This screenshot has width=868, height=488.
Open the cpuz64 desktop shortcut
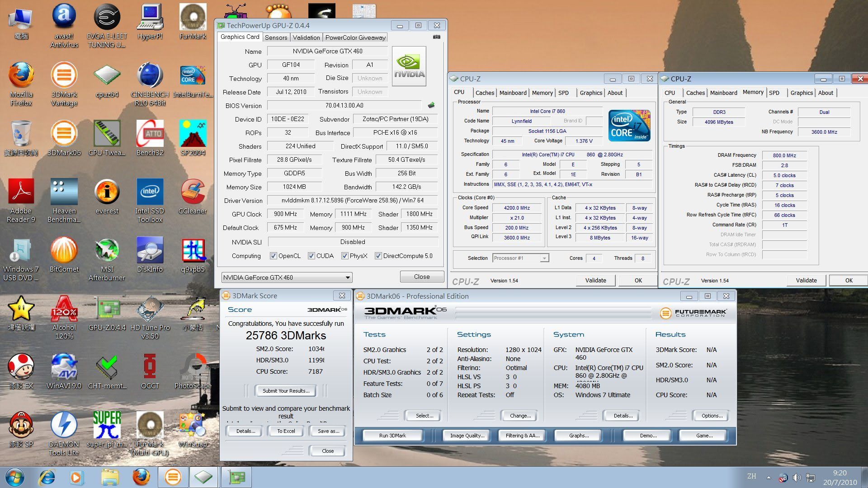pyautogui.click(x=107, y=80)
